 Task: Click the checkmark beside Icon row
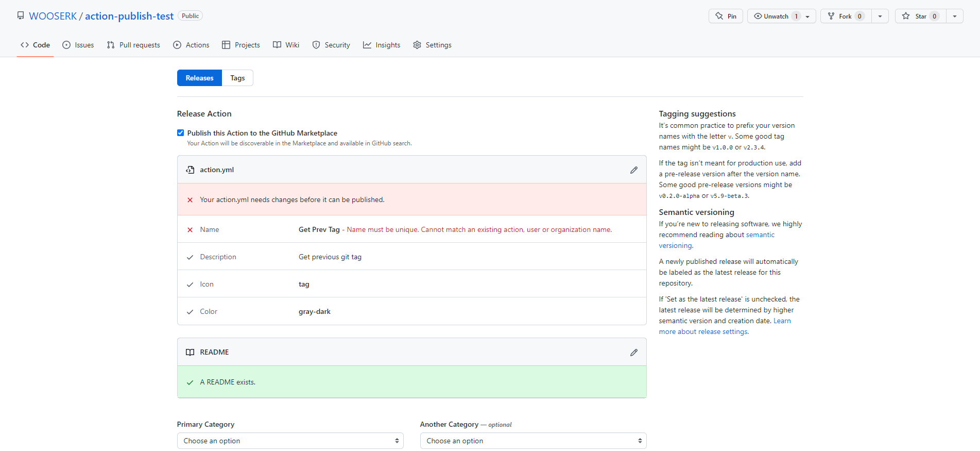(x=190, y=285)
